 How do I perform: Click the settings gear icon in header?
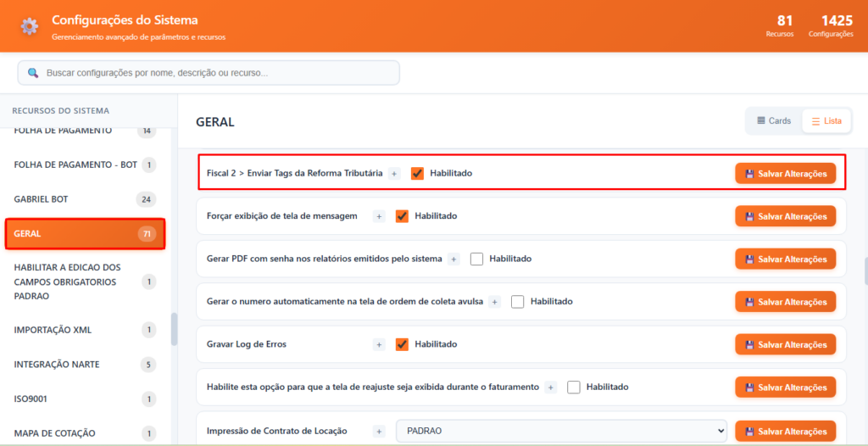point(30,26)
